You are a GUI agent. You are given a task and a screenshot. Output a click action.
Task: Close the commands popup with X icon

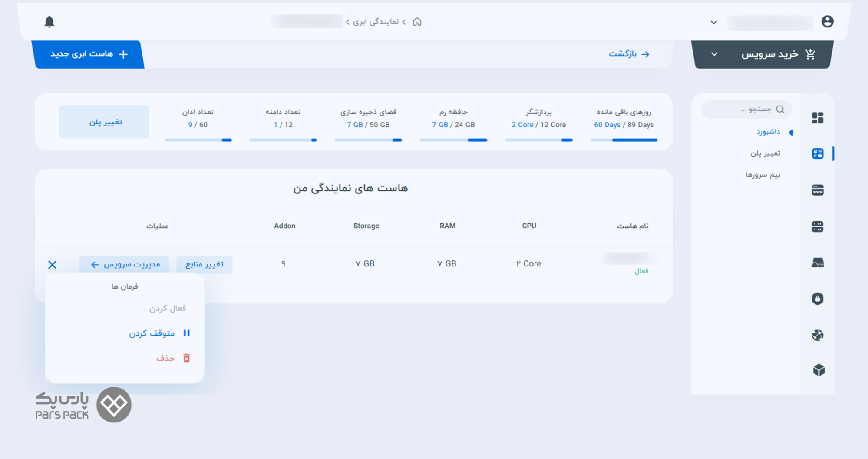point(53,265)
